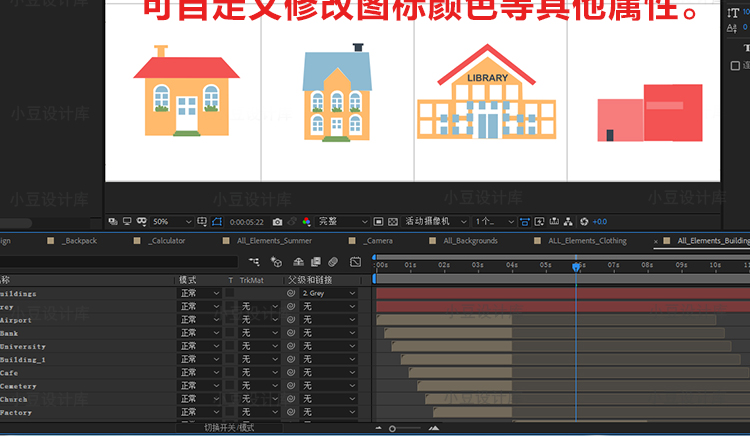This screenshot has height=436, width=750.
Task: Toggle the motion blur icon in timeline
Action: click(x=333, y=262)
